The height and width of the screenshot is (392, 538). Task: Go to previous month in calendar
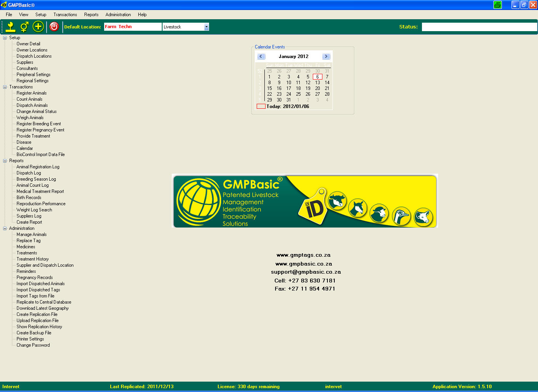click(x=261, y=56)
